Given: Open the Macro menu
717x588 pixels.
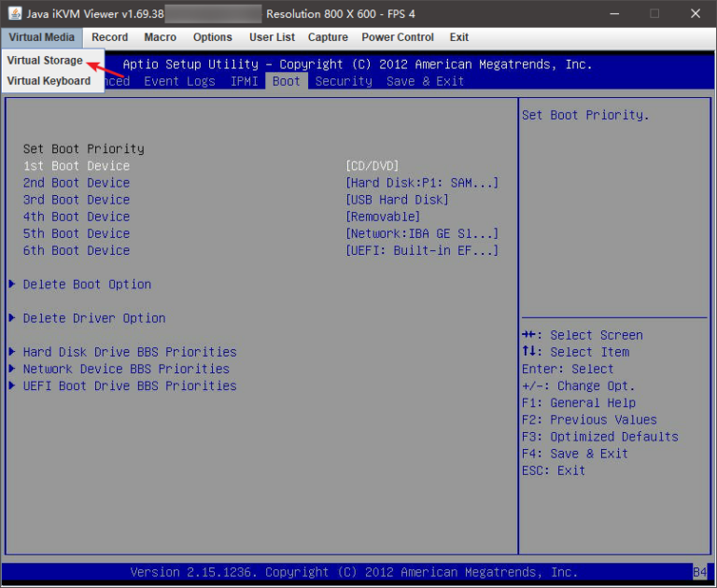Looking at the screenshot, I should [x=161, y=37].
